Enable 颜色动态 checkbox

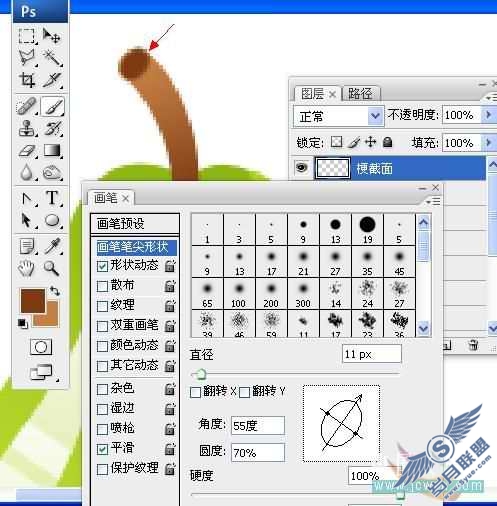102,346
